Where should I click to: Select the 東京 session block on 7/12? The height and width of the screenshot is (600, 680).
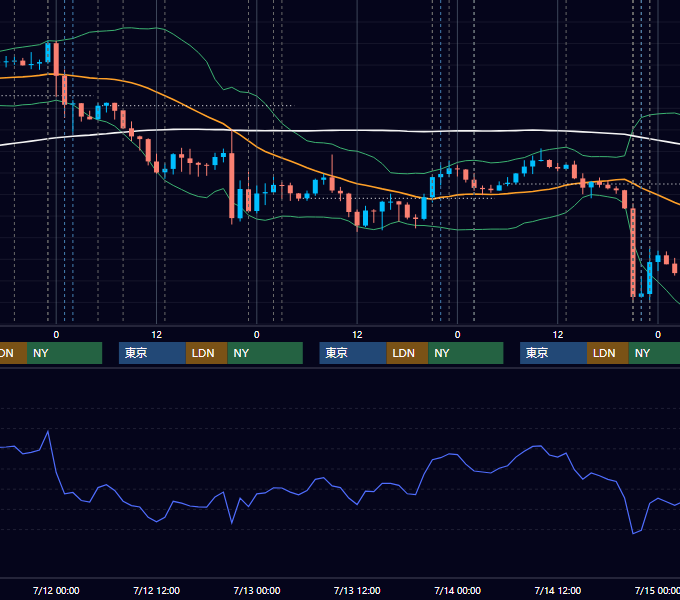[152, 353]
